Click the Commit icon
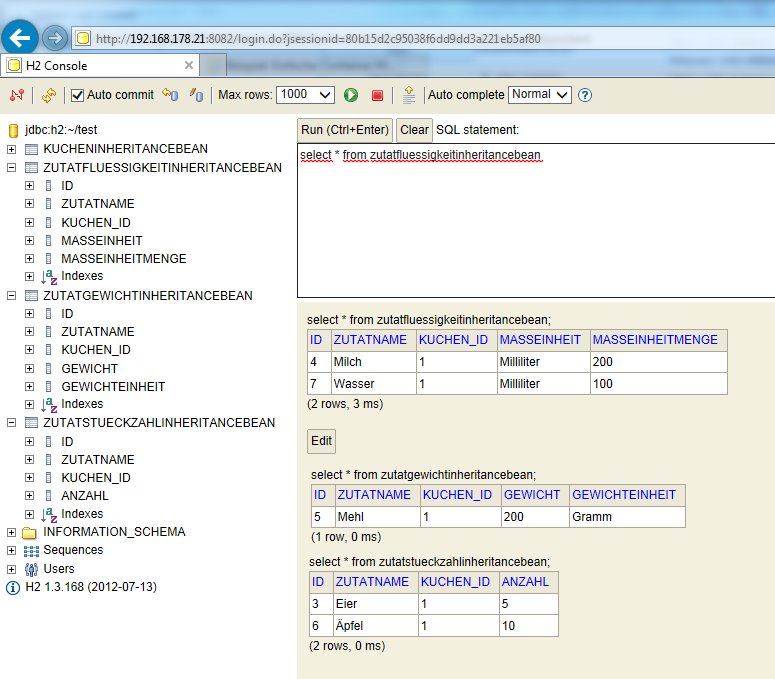Screen dimensions: 775x679 [196, 94]
